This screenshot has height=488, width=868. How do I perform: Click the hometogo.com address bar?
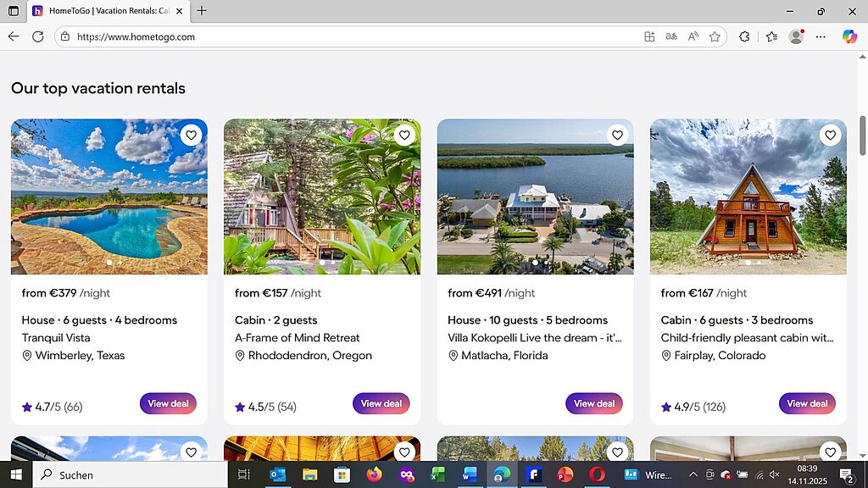(339, 36)
